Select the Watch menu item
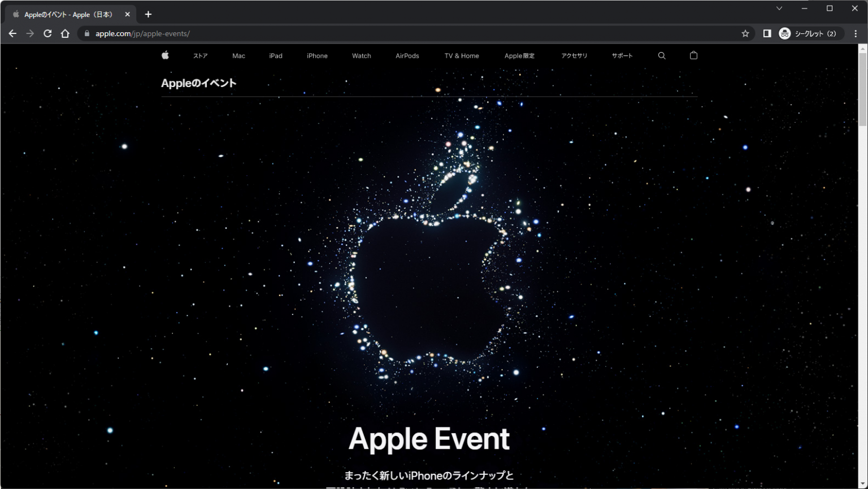The image size is (868, 489). click(x=361, y=55)
